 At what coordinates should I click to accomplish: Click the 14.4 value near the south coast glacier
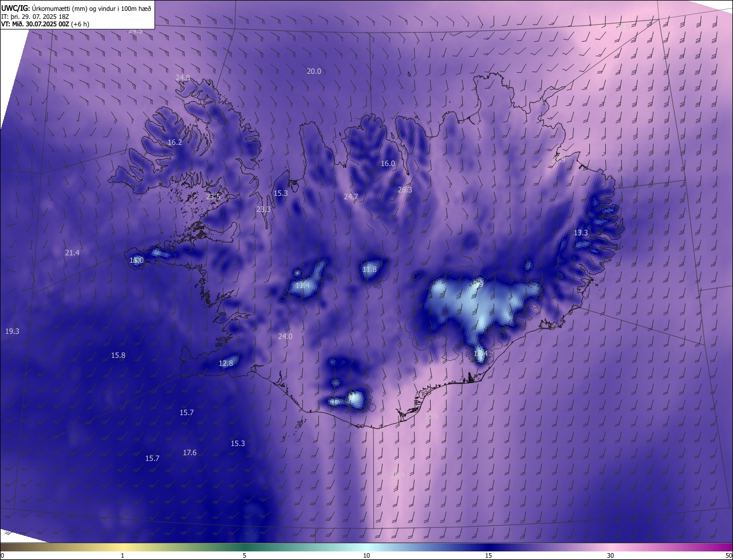coord(480,354)
